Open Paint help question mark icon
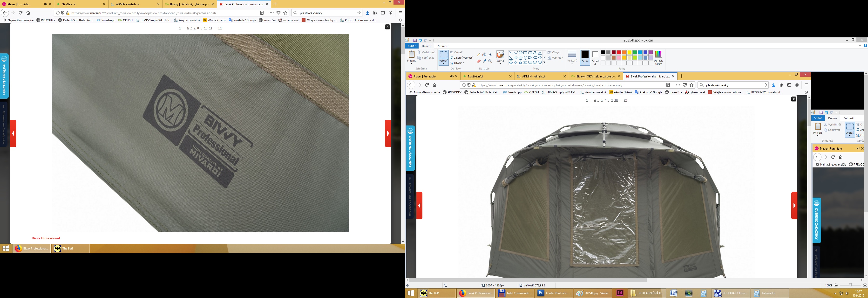Viewport: 868px width, 298px height. [x=865, y=46]
